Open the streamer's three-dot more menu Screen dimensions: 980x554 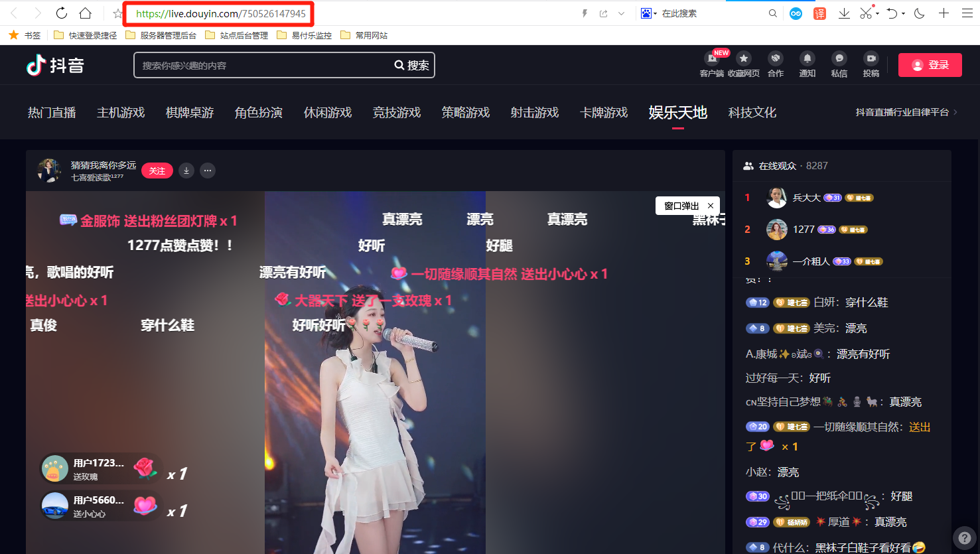click(208, 171)
